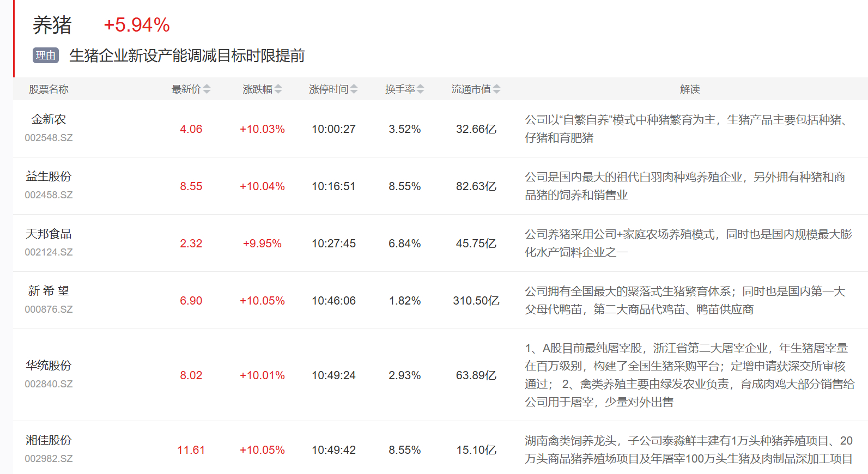Click market cap 15.10亿
The height and width of the screenshot is (474, 868).
point(476,450)
